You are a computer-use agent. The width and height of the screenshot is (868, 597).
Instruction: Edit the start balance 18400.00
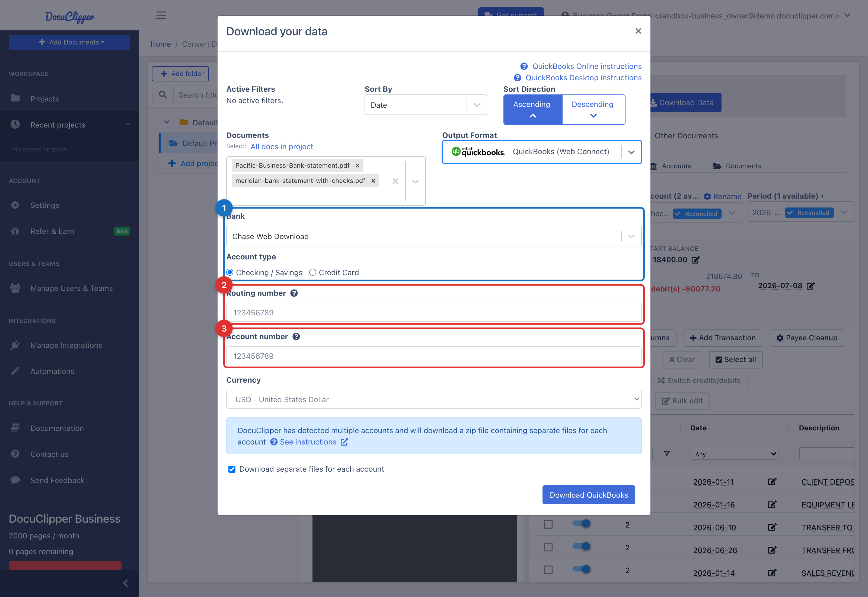coord(696,260)
